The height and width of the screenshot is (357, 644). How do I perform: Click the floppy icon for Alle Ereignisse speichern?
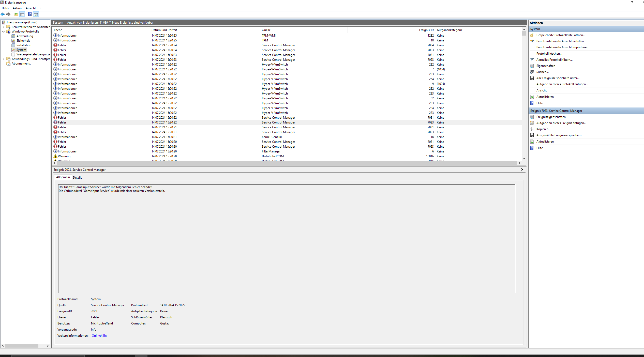point(532,78)
